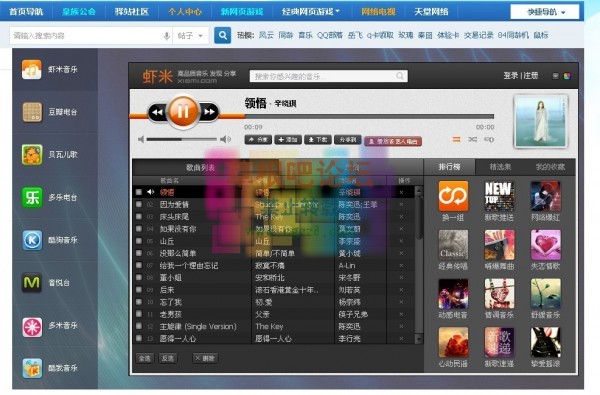Click the 全选 select-all button
The height and width of the screenshot is (395, 600).
[x=145, y=358]
